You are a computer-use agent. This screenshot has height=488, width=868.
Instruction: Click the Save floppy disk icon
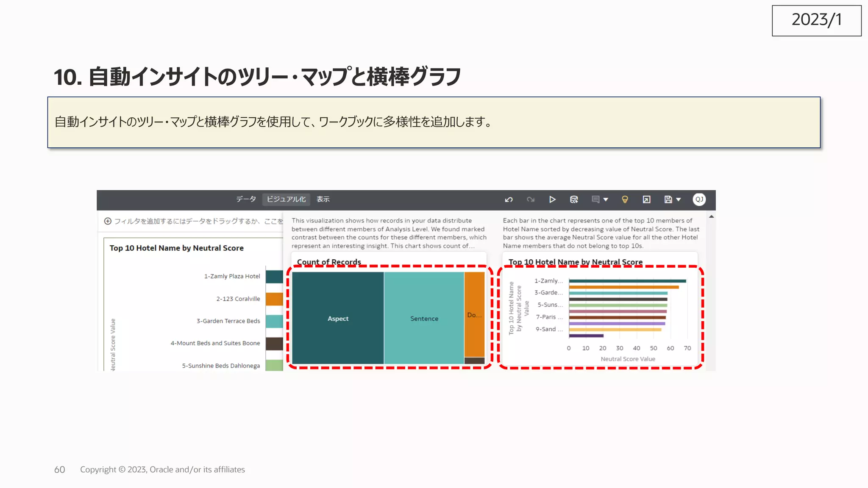(668, 200)
